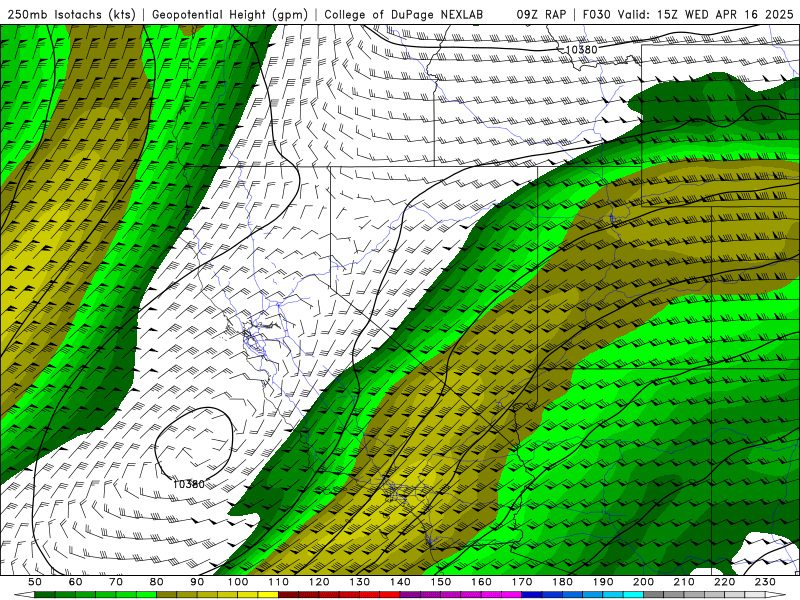Select the 230 value on the isotach scale
This screenshot has height=600, width=800.
pyautogui.click(x=766, y=582)
